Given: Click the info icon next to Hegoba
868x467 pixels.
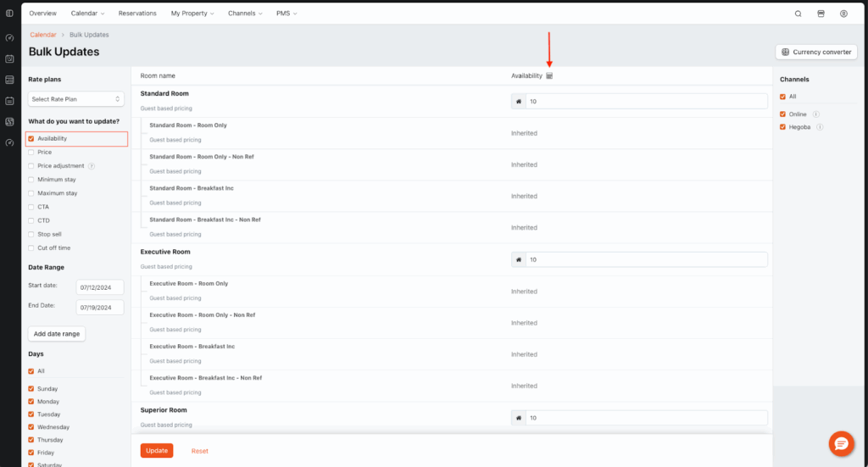Looking at the screenshot, I should point(820,127).
